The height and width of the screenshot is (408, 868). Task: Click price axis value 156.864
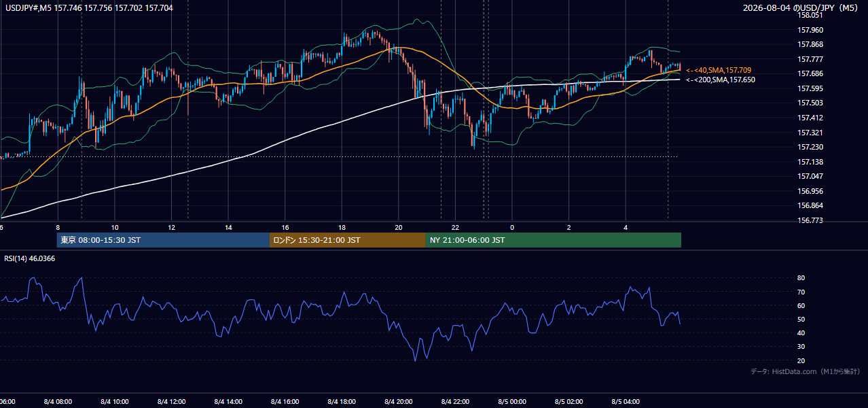click(810, 205)
